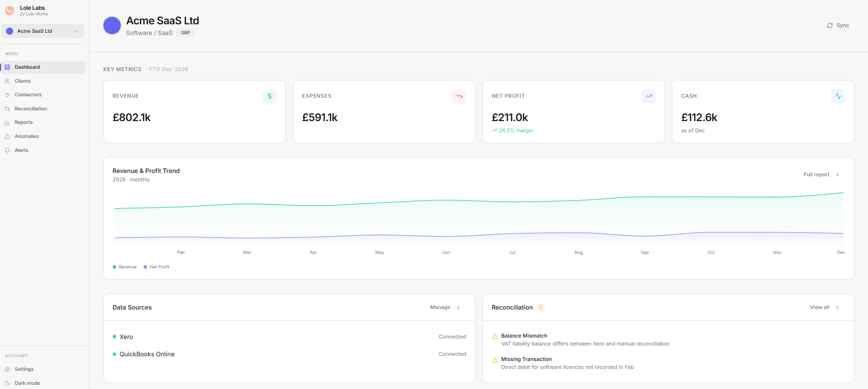Select the Xero data source row
Screen dimensions: 868x389
point(289,337)
